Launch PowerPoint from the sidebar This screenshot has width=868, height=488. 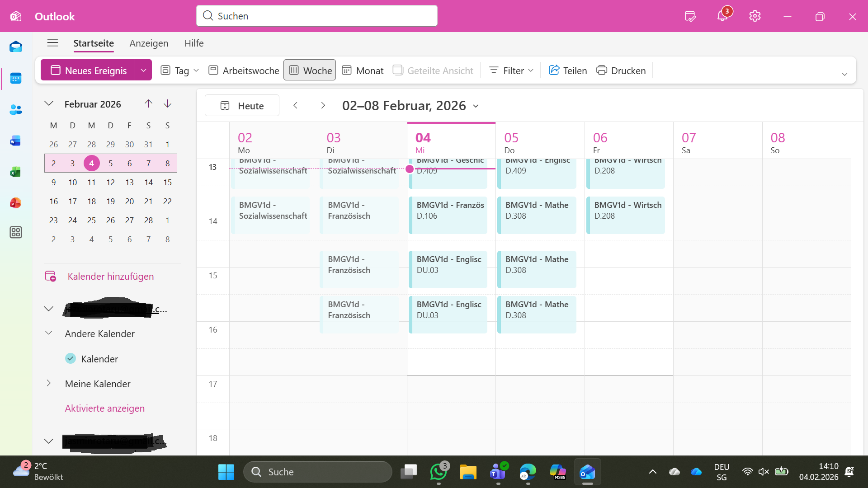pyautogui.click(x=16, y=203)
